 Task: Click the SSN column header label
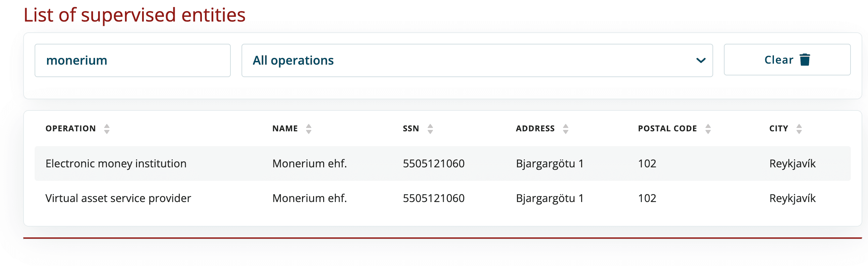click(x=411, y=129)
